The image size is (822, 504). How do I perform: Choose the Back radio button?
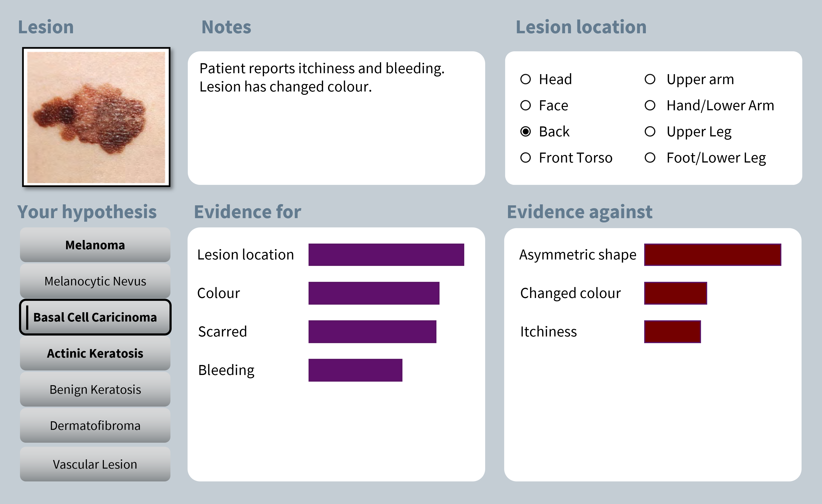point(526,132)
